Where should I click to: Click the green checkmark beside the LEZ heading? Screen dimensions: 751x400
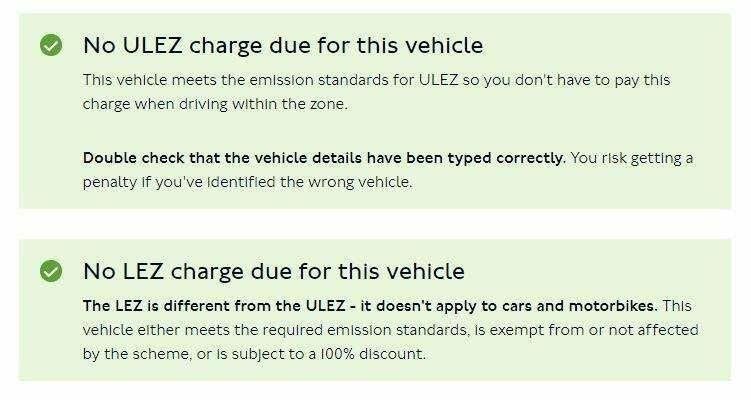pyautogui.click(x=51, y=271)
